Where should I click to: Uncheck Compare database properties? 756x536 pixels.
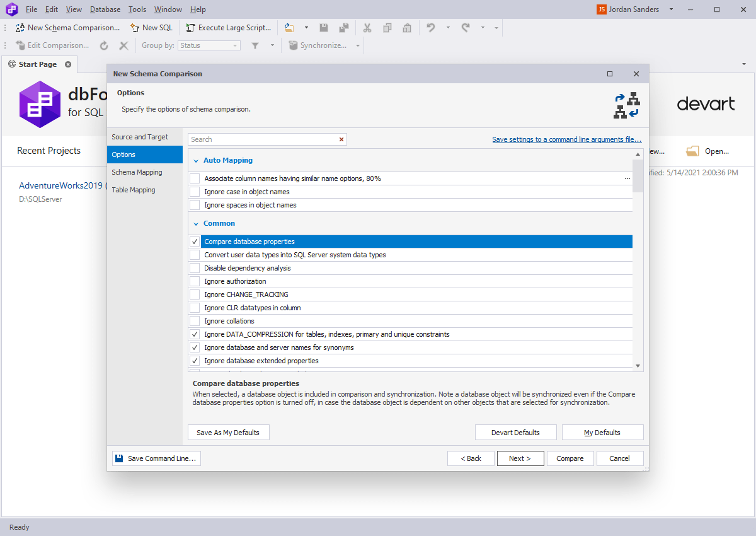pyautogui.click(x=195, y=241)
